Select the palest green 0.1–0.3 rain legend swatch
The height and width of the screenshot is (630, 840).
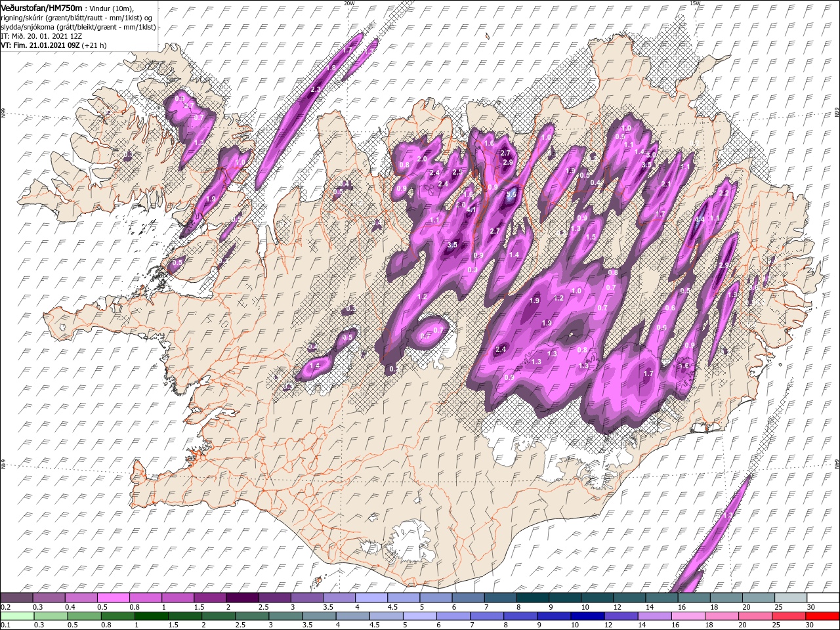(x=17, y=616)
